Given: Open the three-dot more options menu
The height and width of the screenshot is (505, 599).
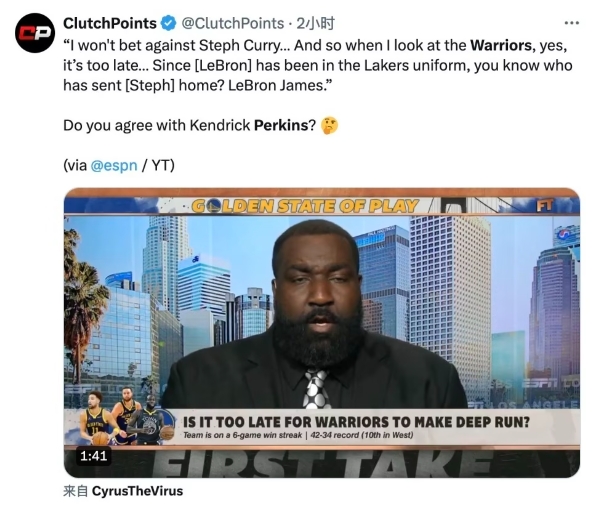Looking at the screenshot, I should pyautogui.click(x=571, y=23).
